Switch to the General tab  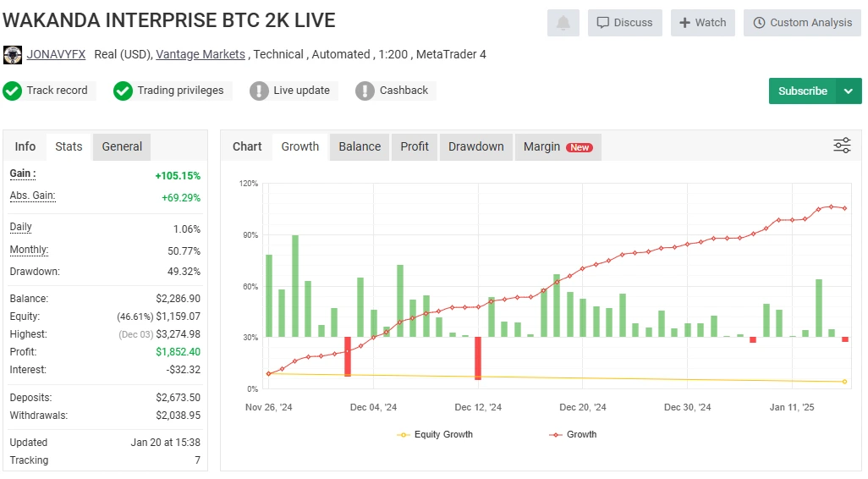click(x=122, y=146)
